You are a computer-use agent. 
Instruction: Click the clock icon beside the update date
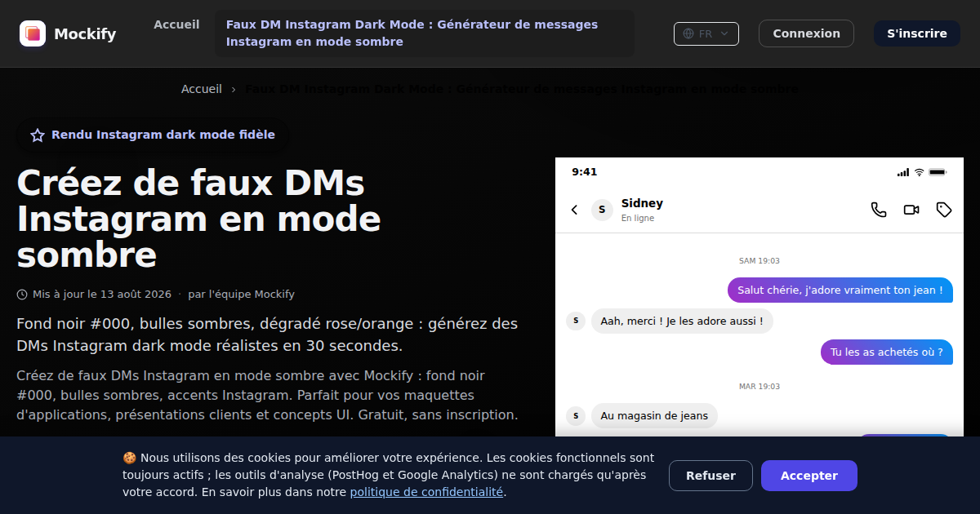click(22, 295)
